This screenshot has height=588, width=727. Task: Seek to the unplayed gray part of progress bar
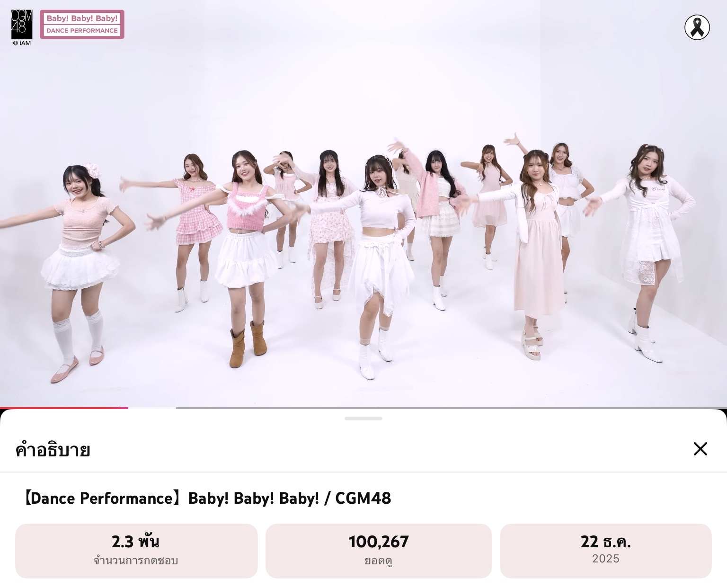tap(451, 408)
